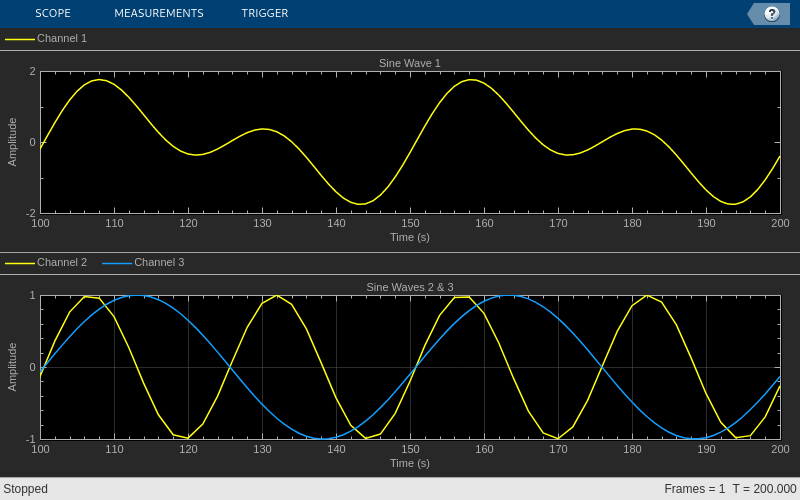Switch to the MEASUREMENTS tab
The height and width of the screenshot is (500, 800).
pyautogui.click(x=159, y=13)
